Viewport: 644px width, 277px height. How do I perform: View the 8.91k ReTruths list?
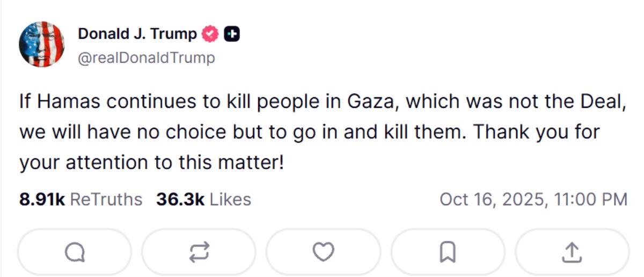[x=80, y=200]
